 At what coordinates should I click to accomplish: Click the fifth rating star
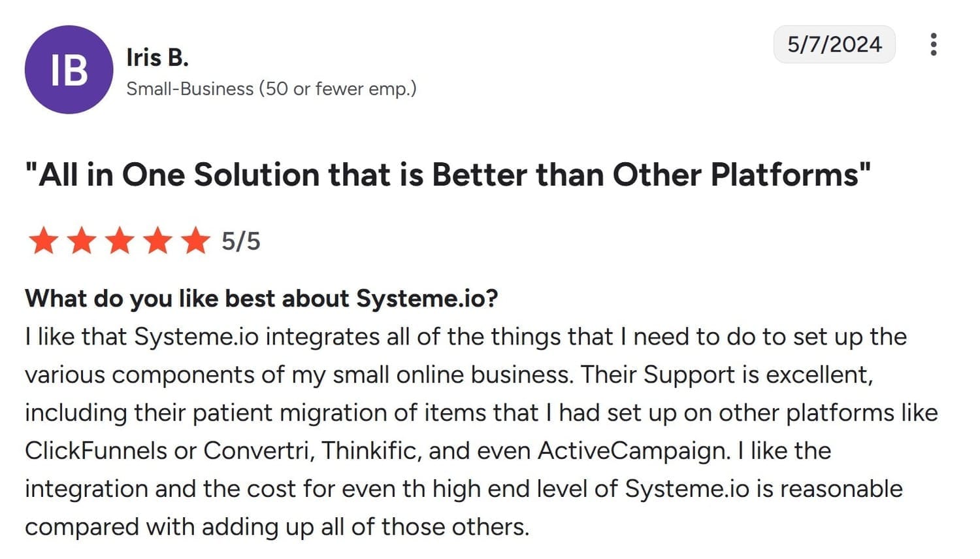click(195, 241)
